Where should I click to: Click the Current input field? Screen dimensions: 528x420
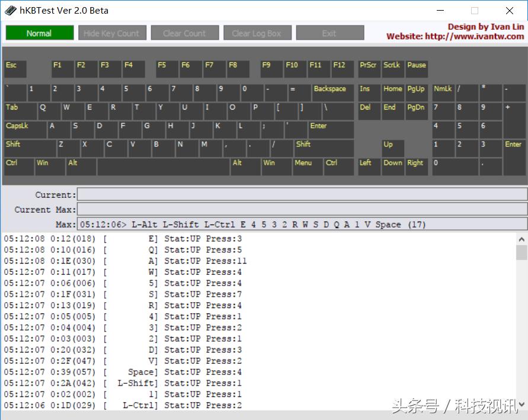302,194
